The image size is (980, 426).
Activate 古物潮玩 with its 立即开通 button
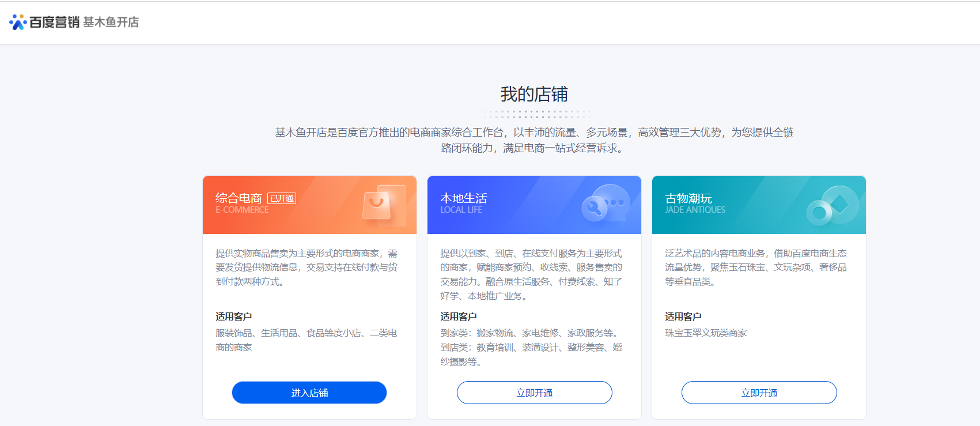(759, 393)
